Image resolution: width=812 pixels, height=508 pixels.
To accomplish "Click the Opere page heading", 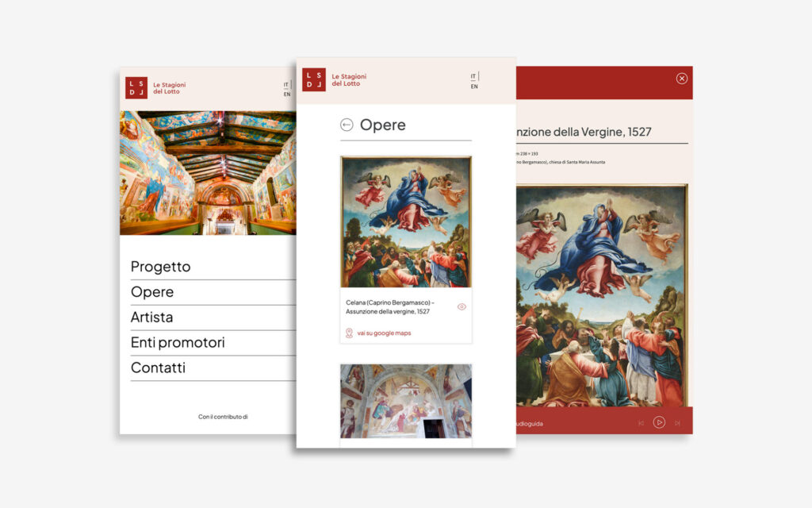I will (383, 125).
